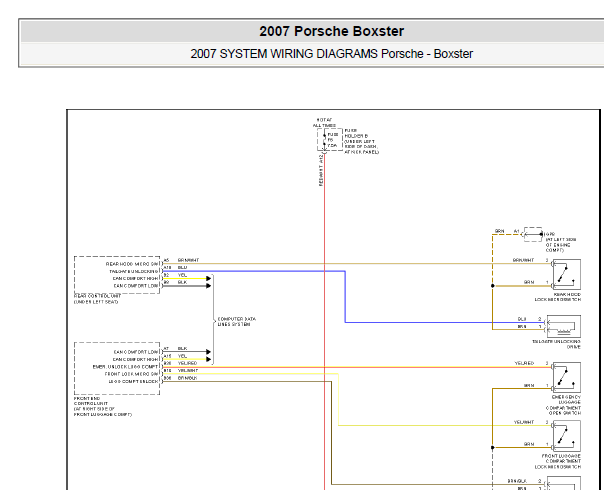
Task: Click the "TAILGATE UNLOCKING" pin label
Action: tap(134, 271)
